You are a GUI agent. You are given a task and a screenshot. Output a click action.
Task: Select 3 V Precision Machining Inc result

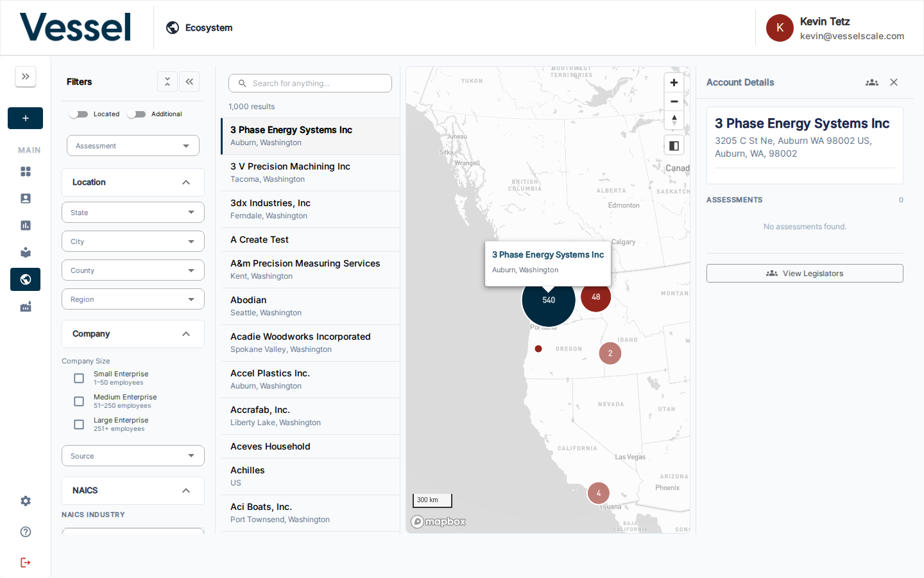tap(311, 173)
